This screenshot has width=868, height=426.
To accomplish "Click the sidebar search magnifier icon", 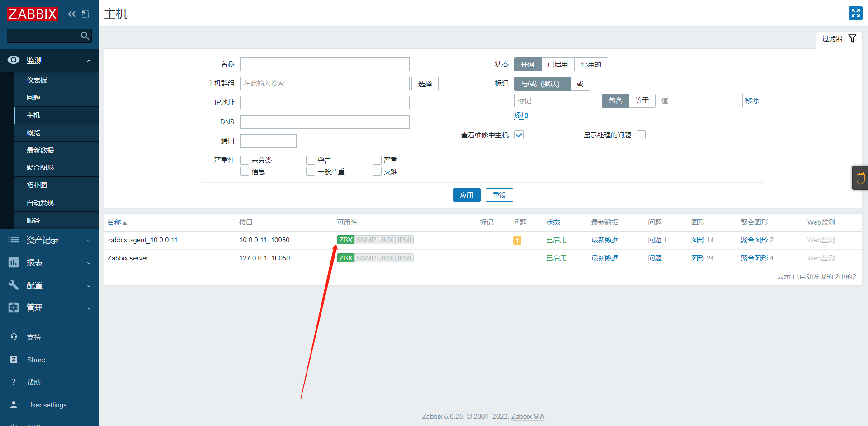I will click(x=85, y=36).
